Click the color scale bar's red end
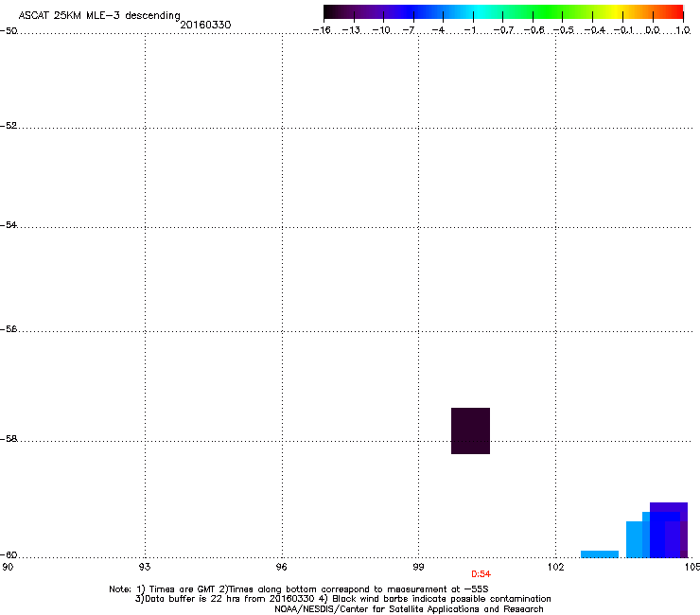 (674, 11)
